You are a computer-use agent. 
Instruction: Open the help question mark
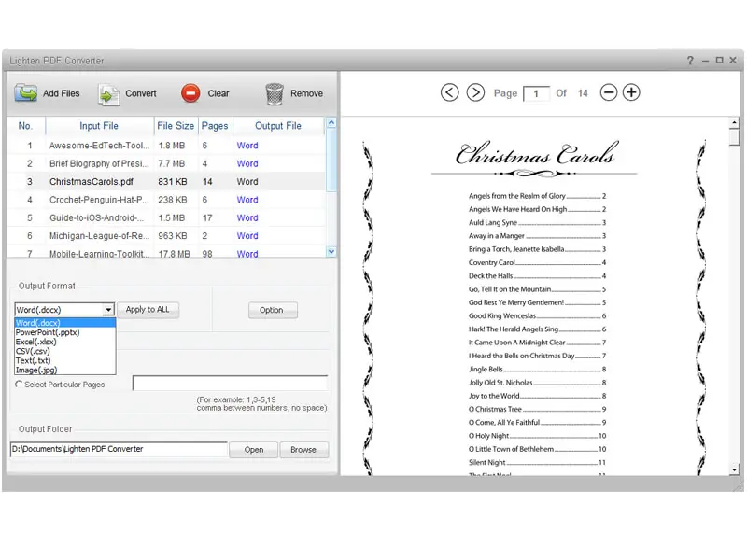[690, 60]
